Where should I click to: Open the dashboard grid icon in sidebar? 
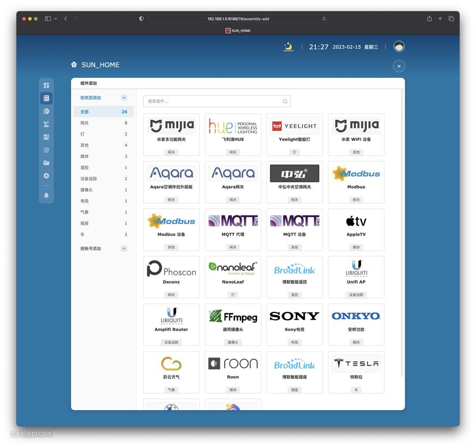click(x=46, y=85)
